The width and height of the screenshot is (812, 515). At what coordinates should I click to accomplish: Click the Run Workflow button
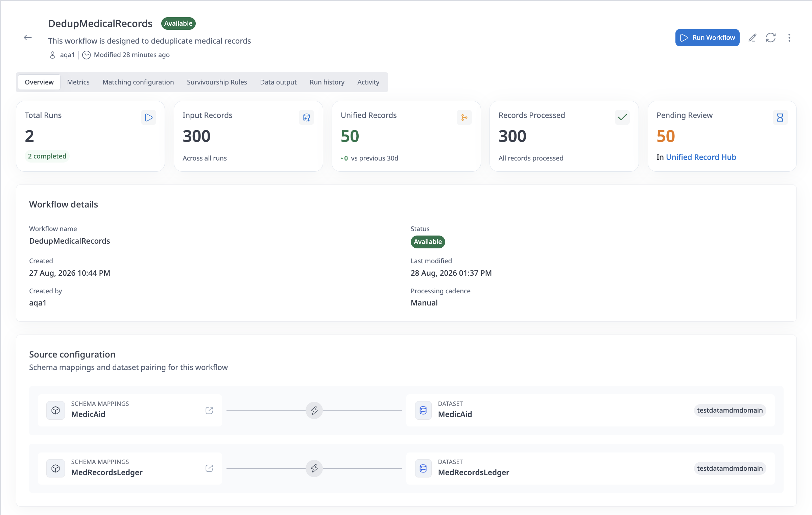707,38
